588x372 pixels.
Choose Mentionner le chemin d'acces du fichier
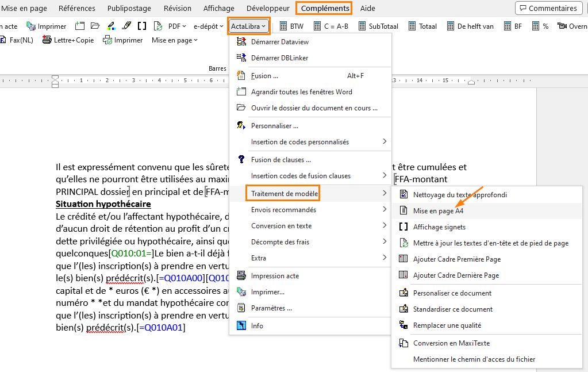(x=487, y=359)
